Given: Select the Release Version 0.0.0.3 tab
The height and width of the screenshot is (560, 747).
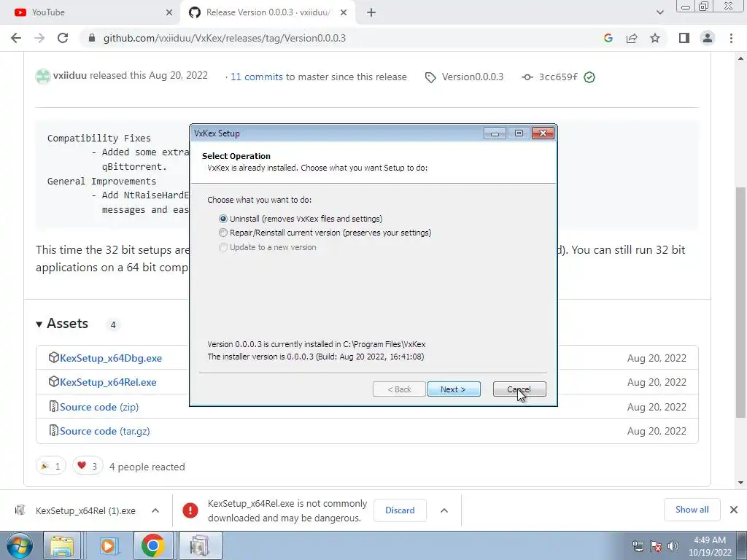Looking at the screenshot, I should click(267, 12).
